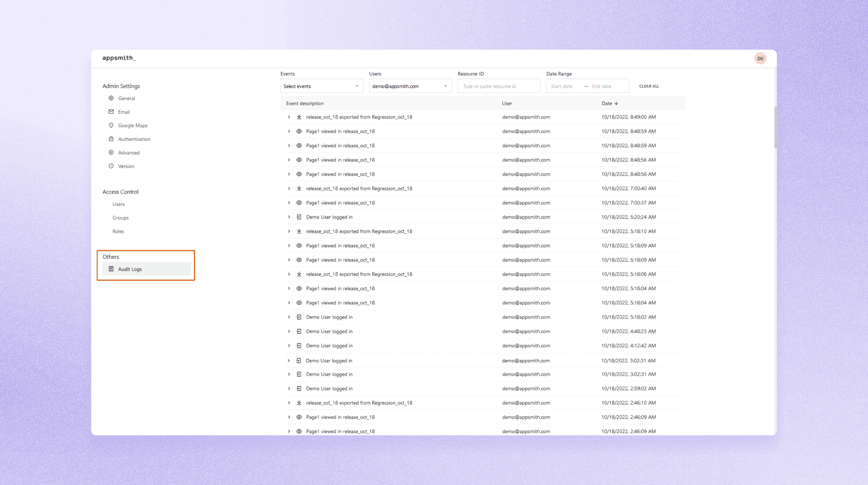Viewport: 868px width, 485px height.
Task: Click the appsmith logo
Action: (x=119, y=58)
